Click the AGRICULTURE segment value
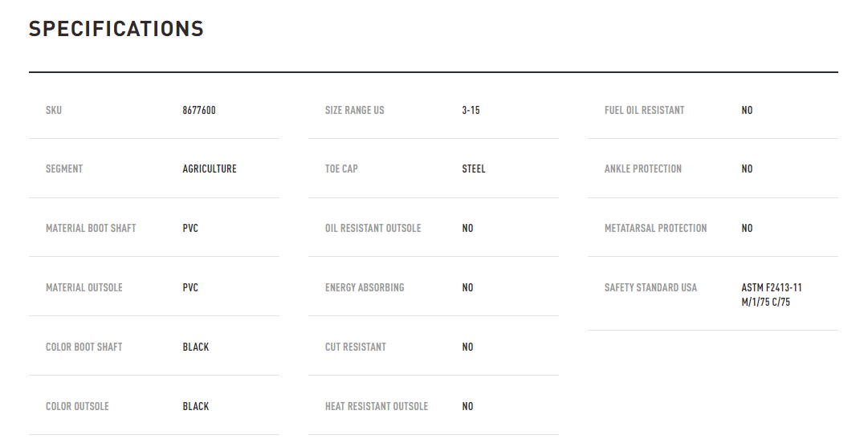This screenshot has width=868, height=447. 210,169
